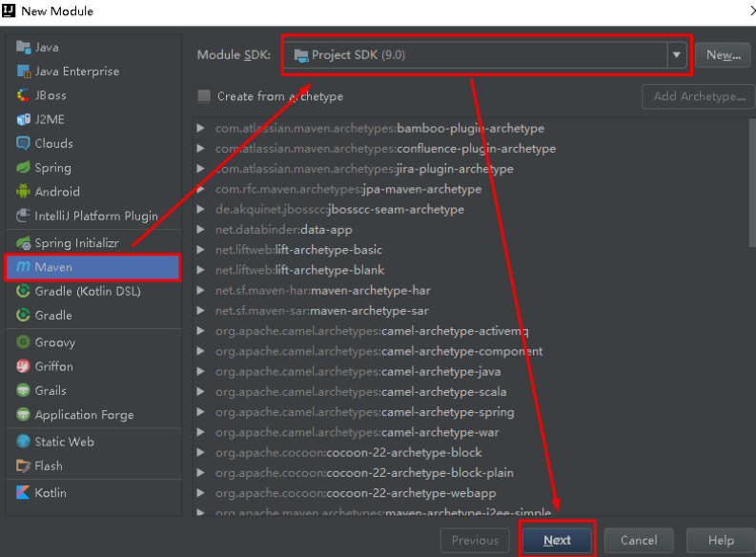Click the Previous button
Image resolution: width=756 pixels, height=557 pixels.
pyautogui.click(x=475, y=540)
